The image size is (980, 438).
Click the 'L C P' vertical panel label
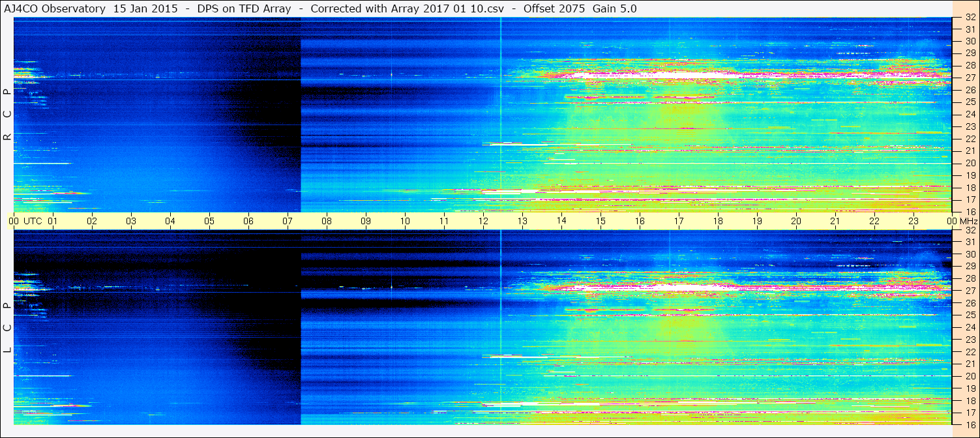[7, 328]
